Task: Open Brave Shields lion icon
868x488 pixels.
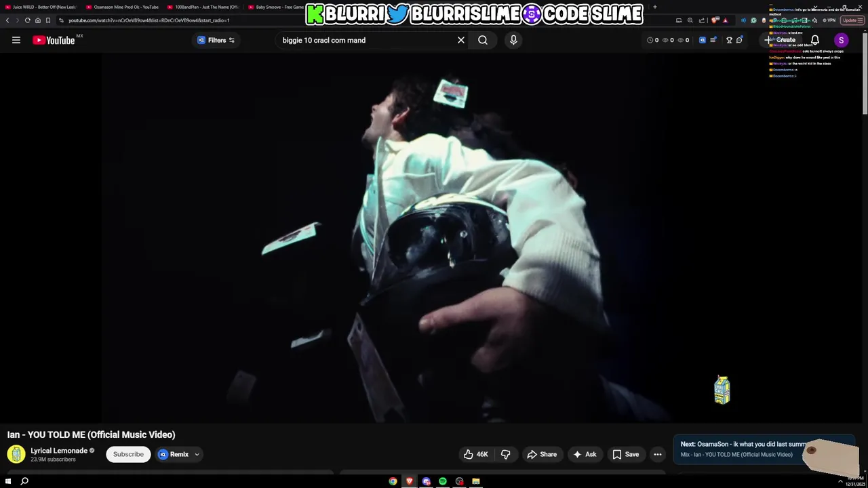Action: (x=715, y=20)
